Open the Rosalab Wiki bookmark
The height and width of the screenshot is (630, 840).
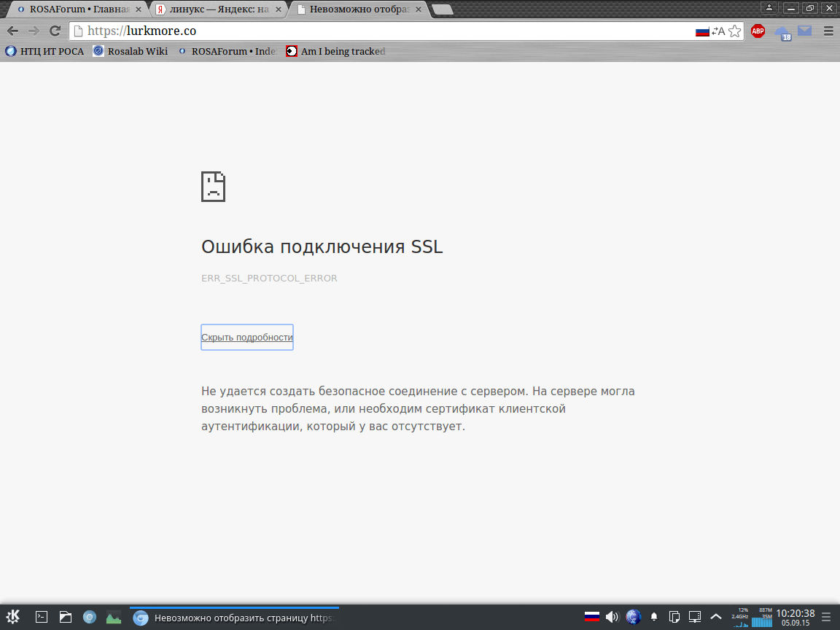click(131, 52)
